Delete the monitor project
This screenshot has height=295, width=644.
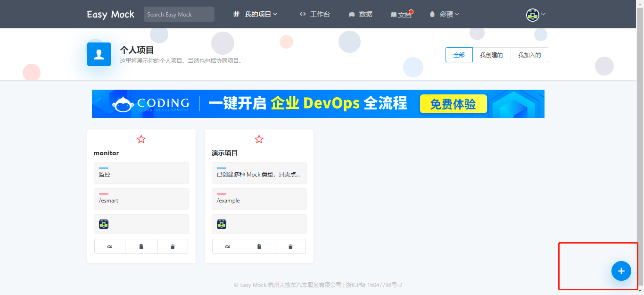[x=173, y=246]
